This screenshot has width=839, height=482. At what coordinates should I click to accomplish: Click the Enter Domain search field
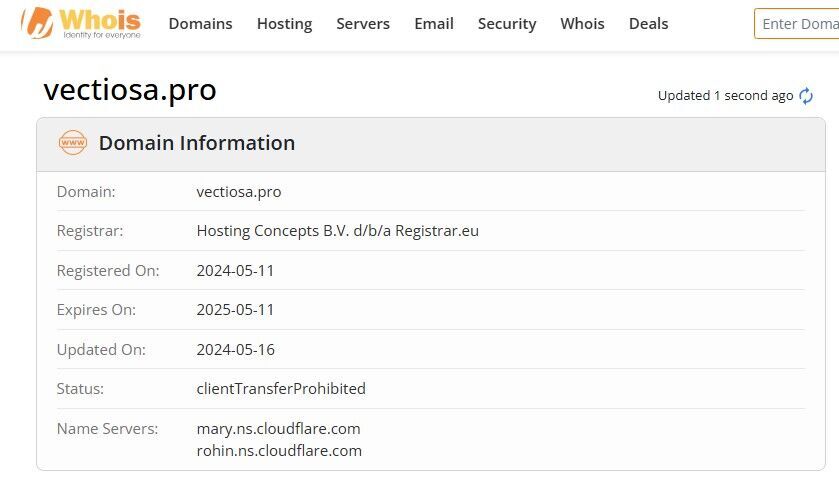797,24
